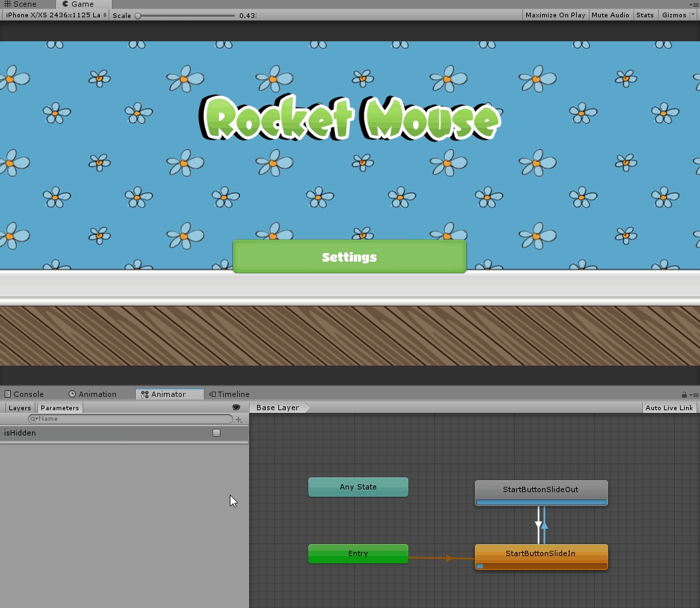
Task: Click the Auto Live Link button
Action: point(669,408)
